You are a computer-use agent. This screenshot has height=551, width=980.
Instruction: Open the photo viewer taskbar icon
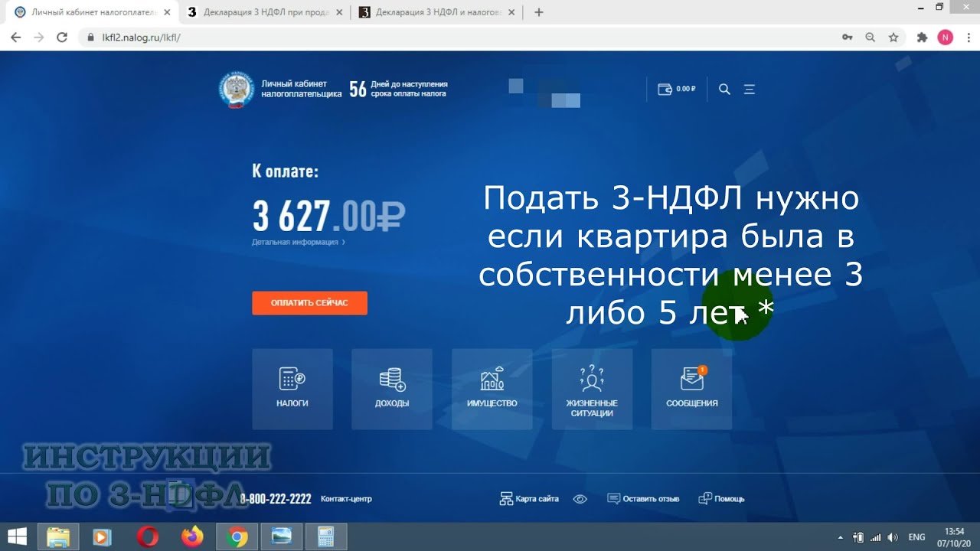(x=281, y=537)
